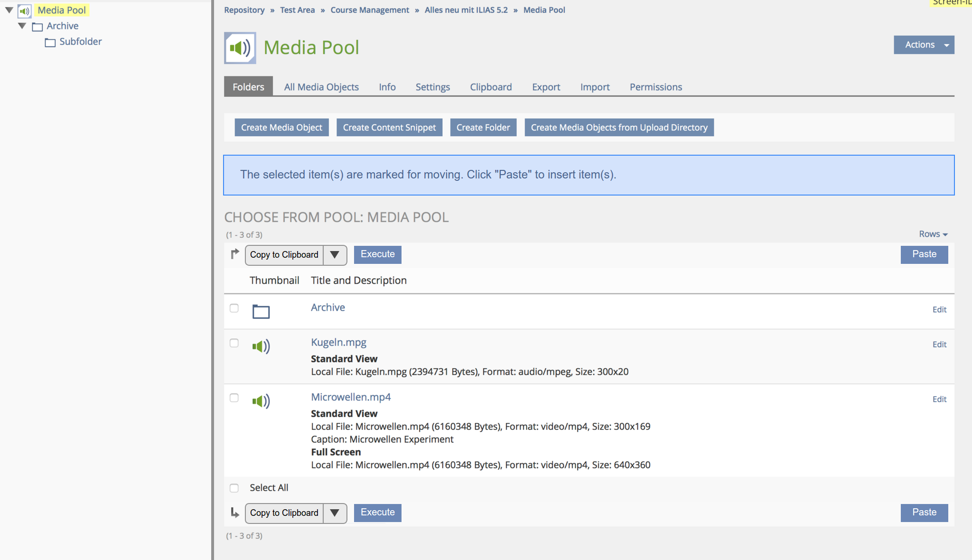Open the Clipboard tab

[491, 87]
